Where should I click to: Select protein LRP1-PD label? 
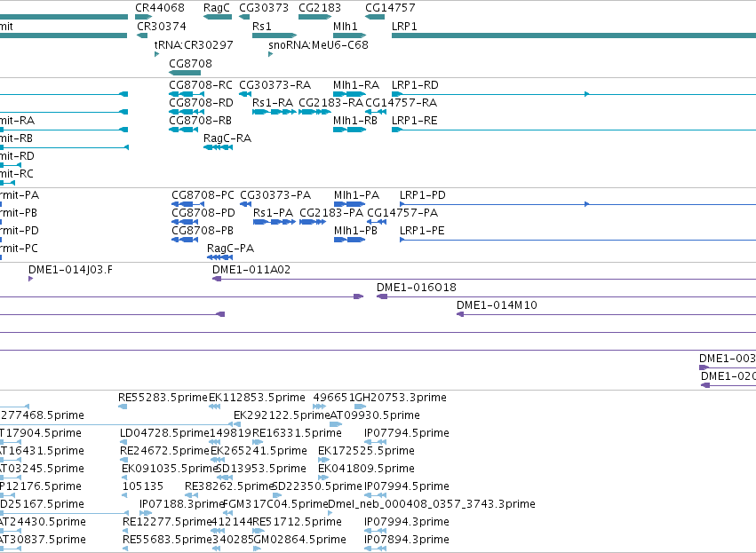(x=423, y=195)
